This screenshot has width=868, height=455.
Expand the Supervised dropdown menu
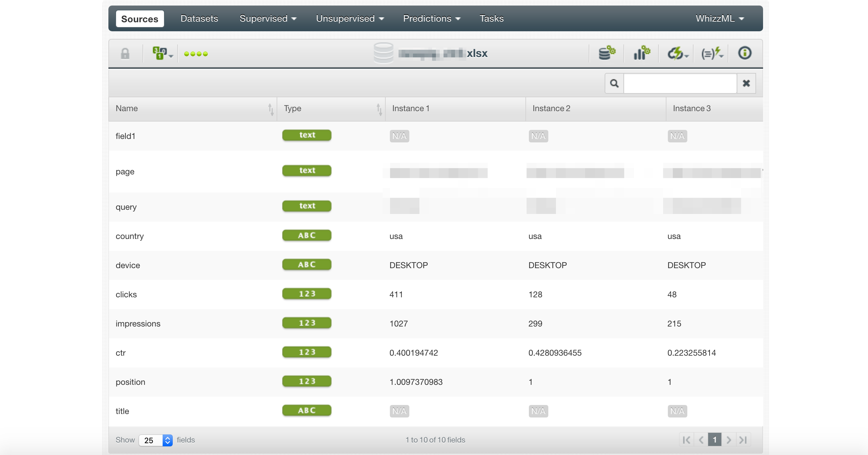pos(268,18)
